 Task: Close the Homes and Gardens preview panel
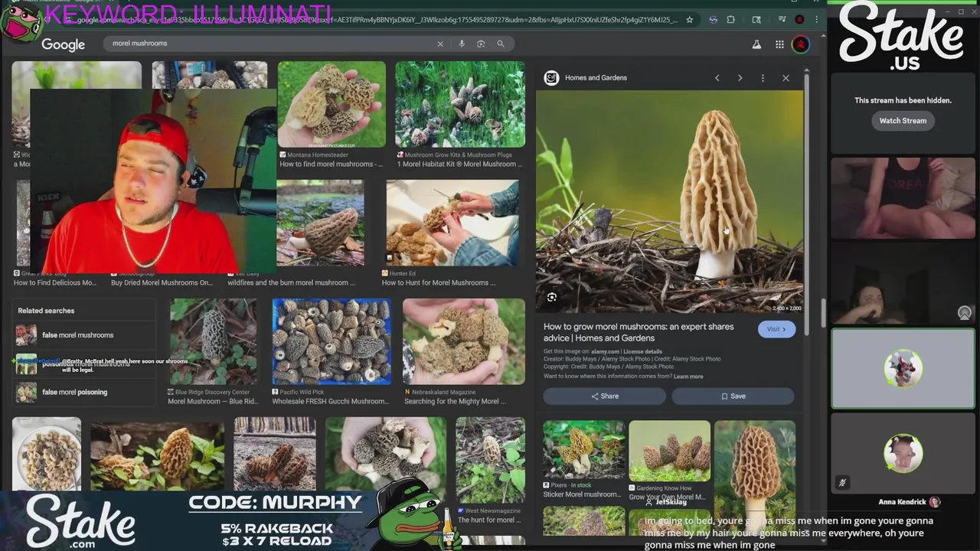(x=786, y=78)
